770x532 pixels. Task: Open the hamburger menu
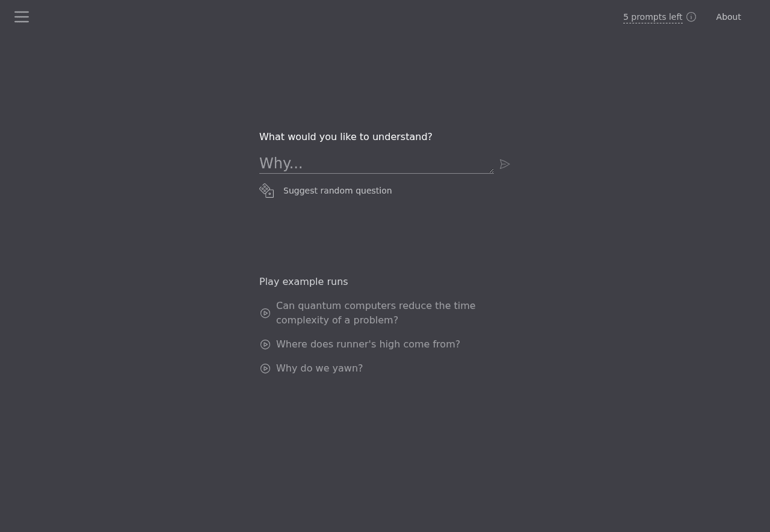coord(22,17)
